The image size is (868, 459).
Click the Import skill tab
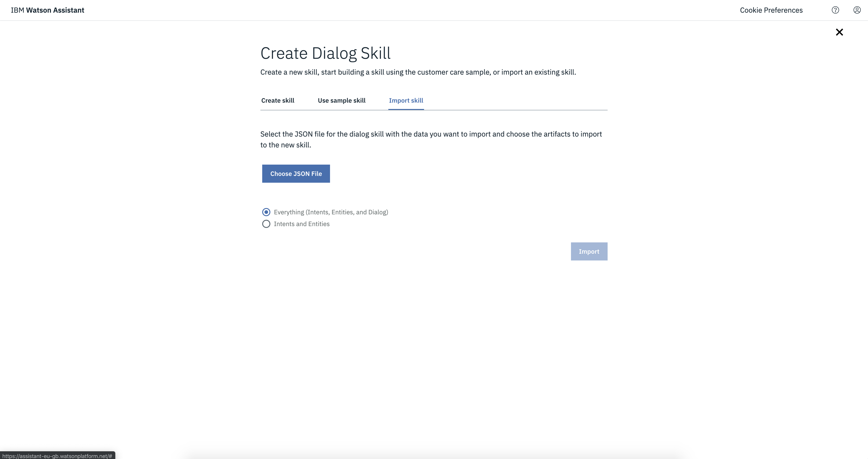pos(406,100)
